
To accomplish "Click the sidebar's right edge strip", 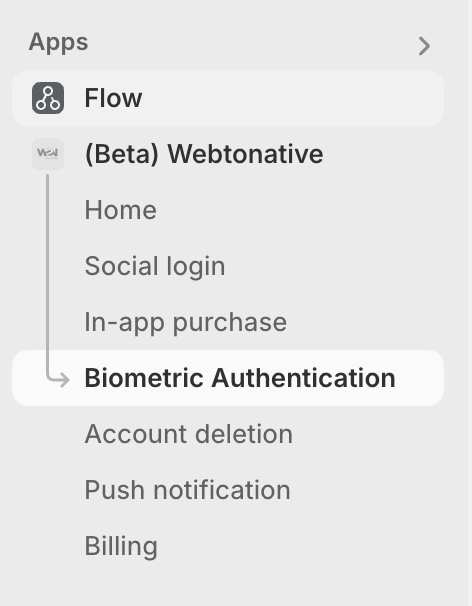I will point(469,303).
